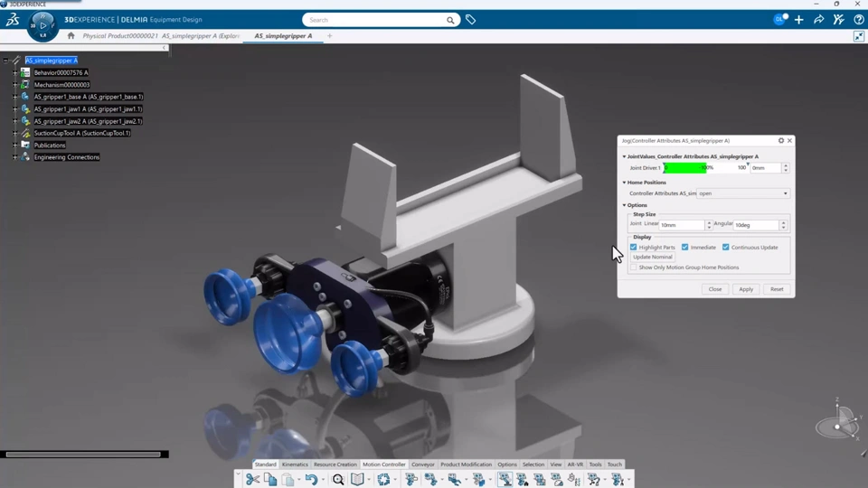Viewport: 868px width, 488px height.
Task: Click the open book catalog icon
Action: (358, 479)
